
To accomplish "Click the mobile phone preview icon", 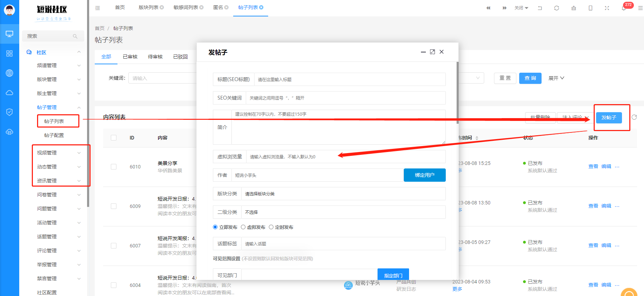I will 591,8.
